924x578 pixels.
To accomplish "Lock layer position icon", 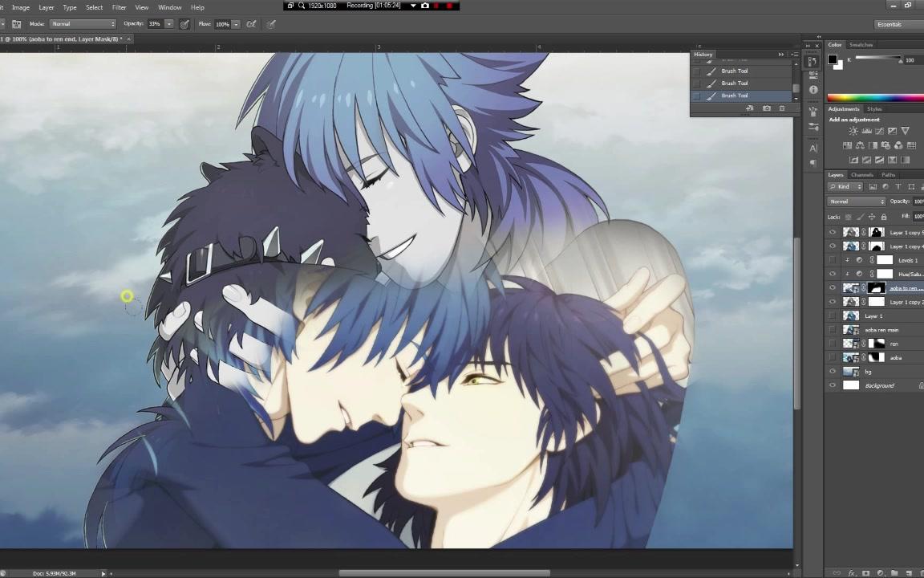I will tap(872, 217).
